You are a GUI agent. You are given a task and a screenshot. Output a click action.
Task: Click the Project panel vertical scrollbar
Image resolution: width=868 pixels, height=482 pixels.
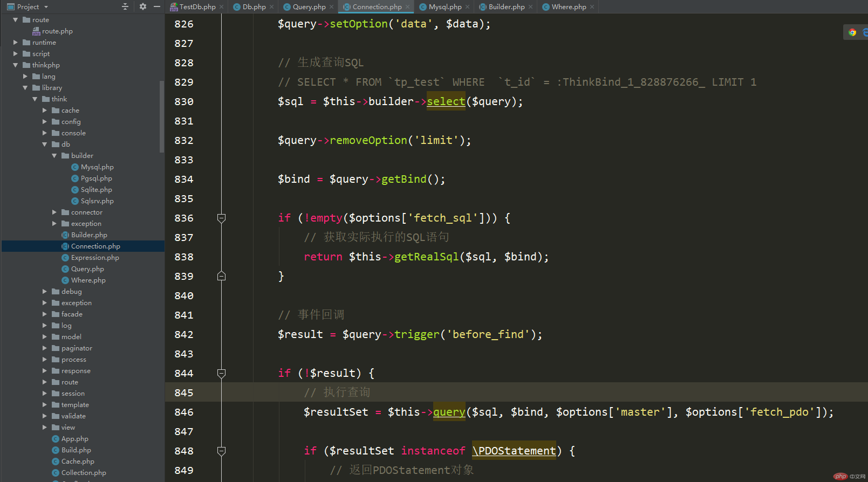pos(162,116)
